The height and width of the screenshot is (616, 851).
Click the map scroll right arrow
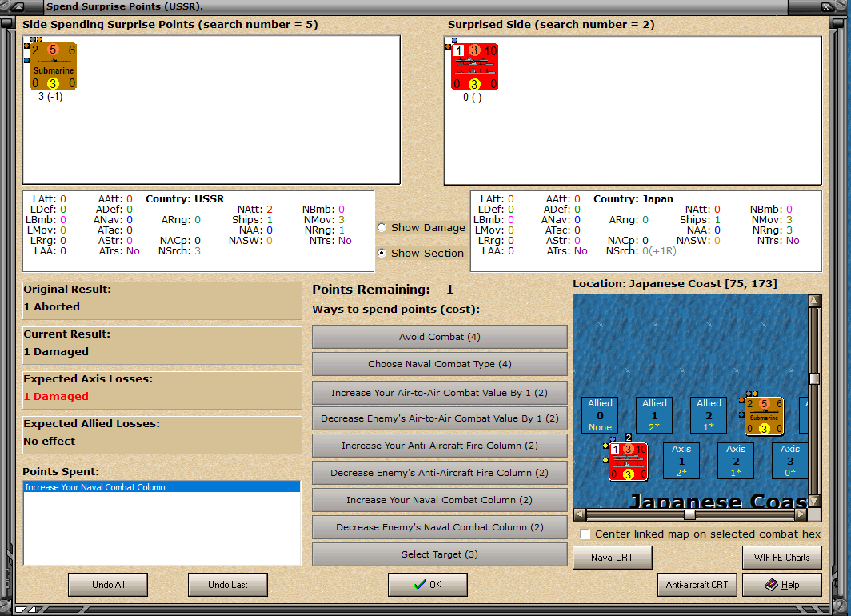click(x=801, y=514)
